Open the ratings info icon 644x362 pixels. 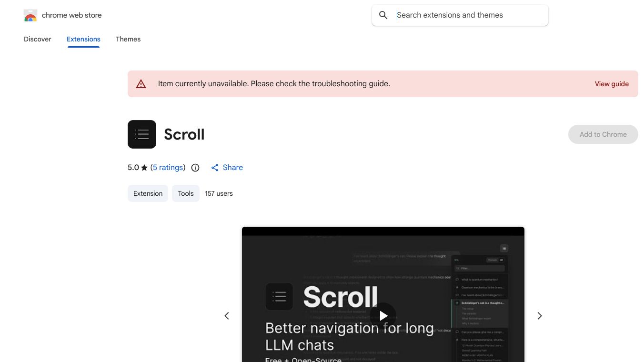[x=195, y=168]
